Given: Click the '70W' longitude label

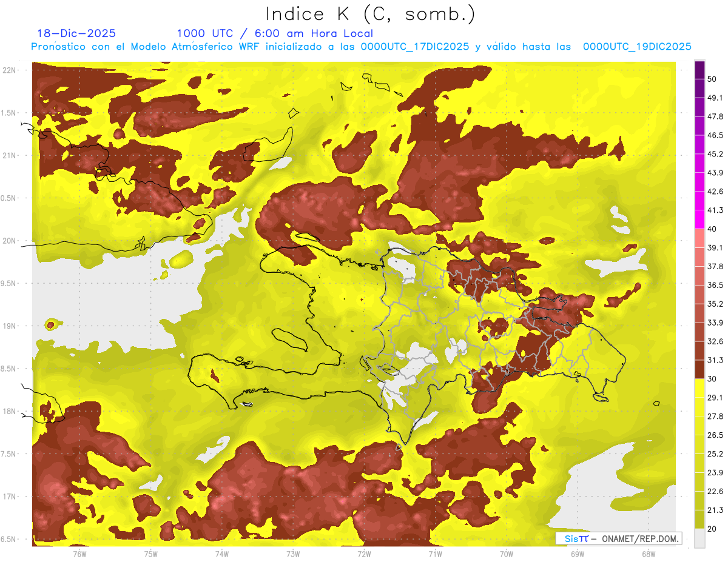Looking at the screenshot, I should coord(506,554).
